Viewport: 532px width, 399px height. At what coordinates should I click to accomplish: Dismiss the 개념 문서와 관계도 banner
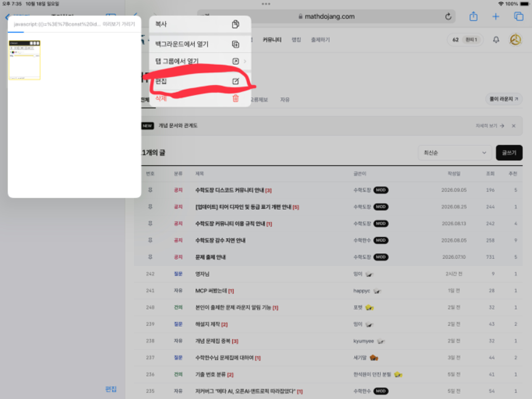(x=514, y=126)
